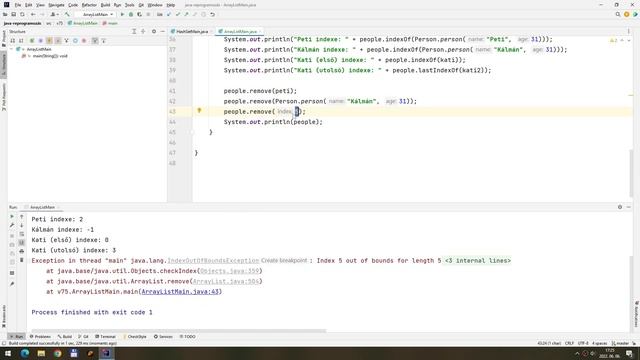Open the Objects.java:359 stack trace link

pos(230,271)
